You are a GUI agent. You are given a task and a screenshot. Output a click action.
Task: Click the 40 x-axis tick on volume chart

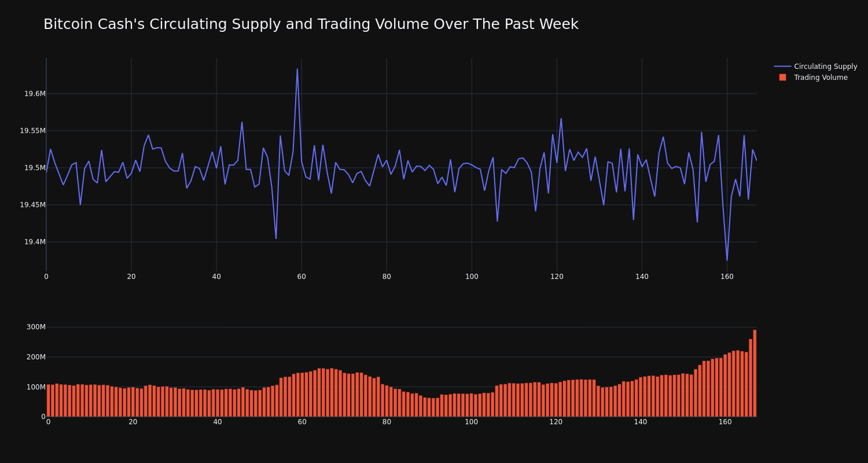point(218,422)
